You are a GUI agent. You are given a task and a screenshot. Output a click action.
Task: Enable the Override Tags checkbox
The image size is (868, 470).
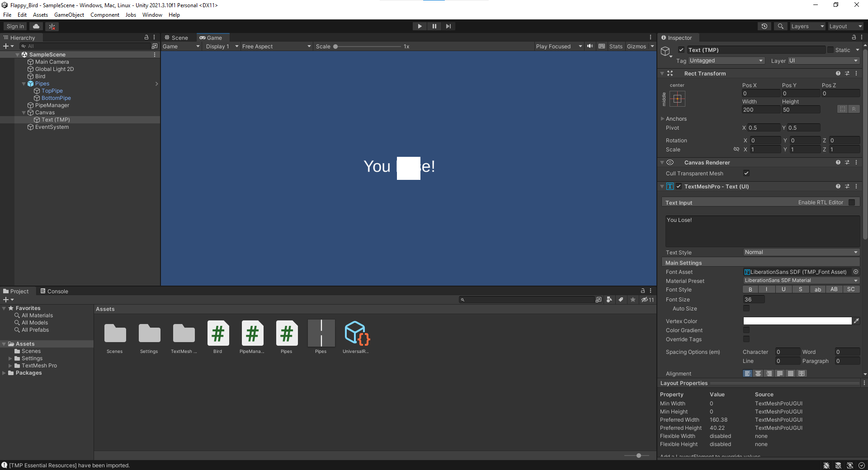(x=746, y=339)
